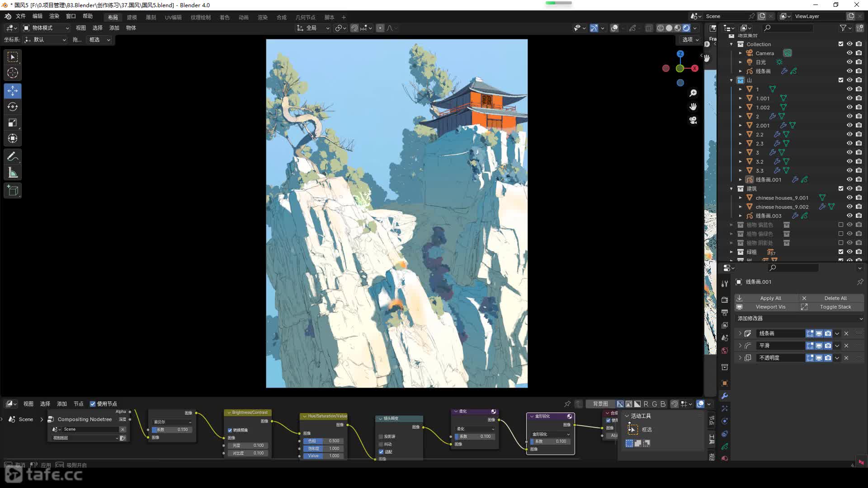
Task: Toggle the 使用节点 checkbox
Action: pos(93,404)
